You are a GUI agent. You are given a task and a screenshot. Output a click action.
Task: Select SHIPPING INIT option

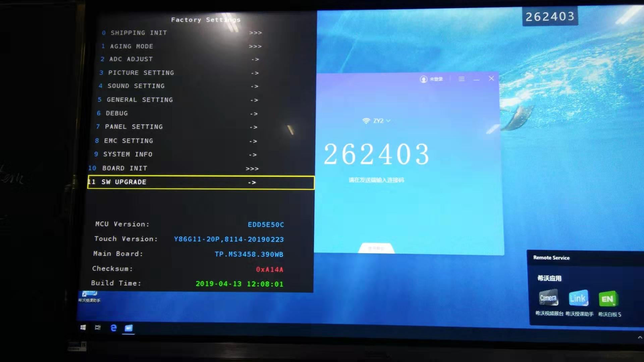139,33
